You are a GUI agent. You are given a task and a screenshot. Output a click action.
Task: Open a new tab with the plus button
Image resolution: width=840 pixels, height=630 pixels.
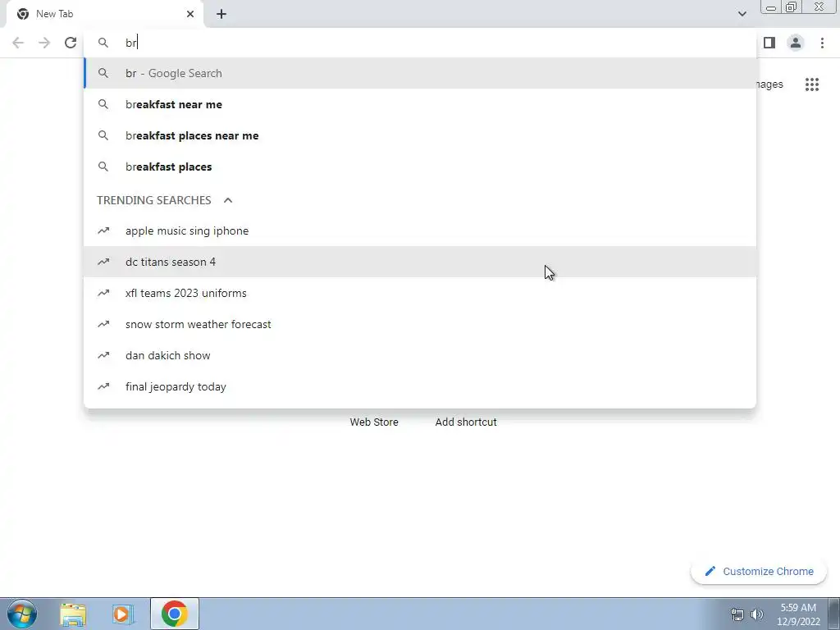coord(221,14)
